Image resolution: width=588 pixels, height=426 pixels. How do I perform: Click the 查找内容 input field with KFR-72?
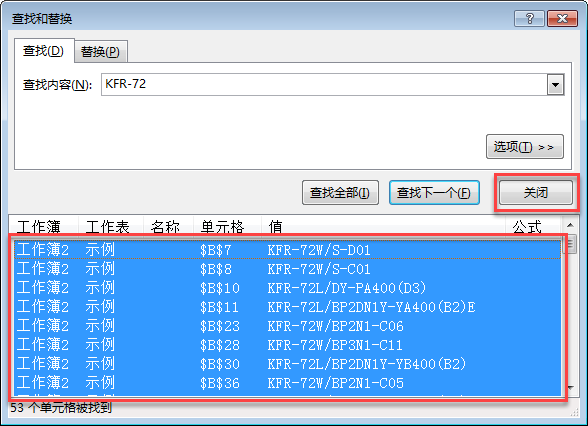324,84
